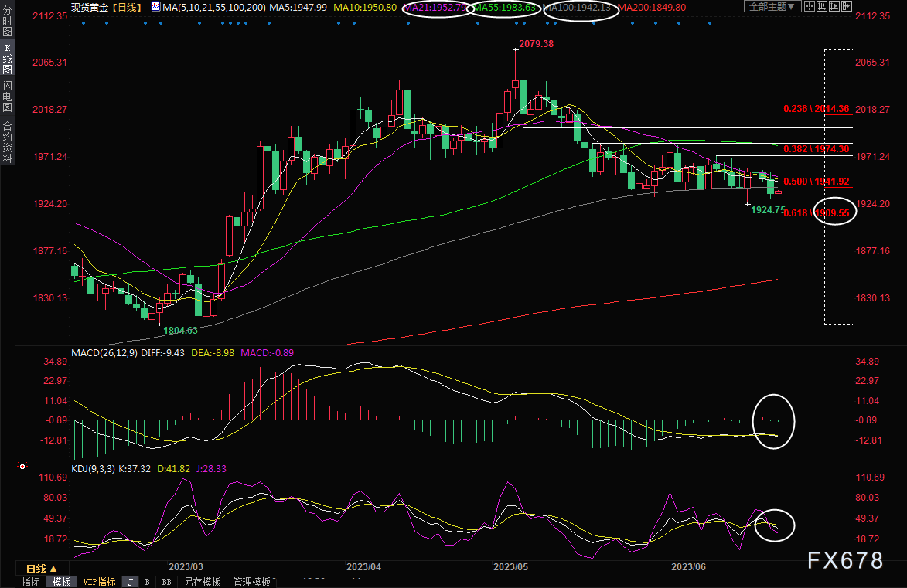907x588 pixels.
Task: Open 合约资料 in left sidebar
Action: tap(7, 141)
